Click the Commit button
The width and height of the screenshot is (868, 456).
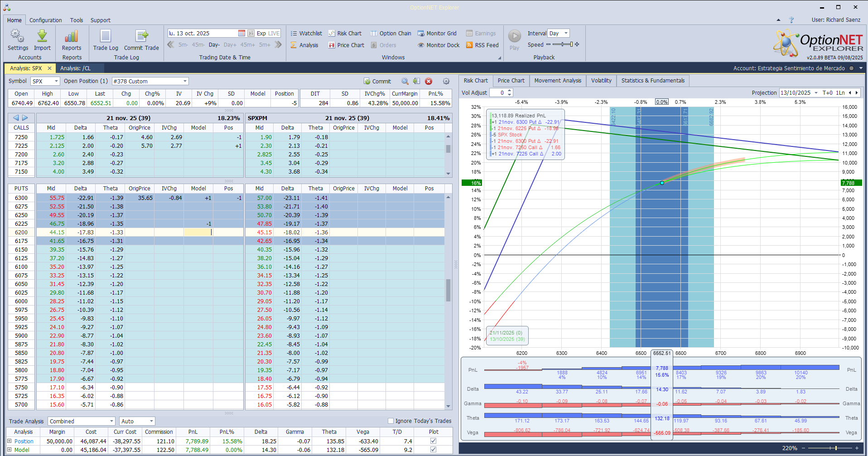(x=377, y=81)
